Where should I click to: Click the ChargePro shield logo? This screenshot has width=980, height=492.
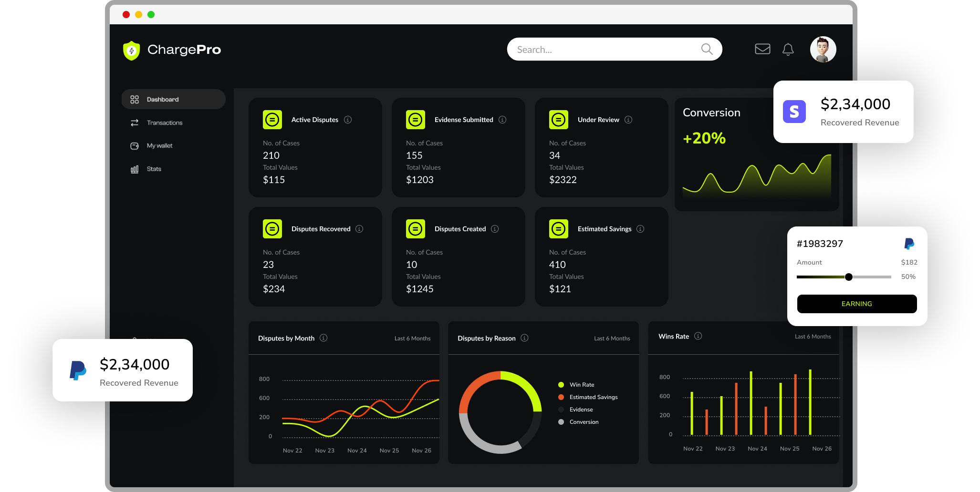point(131,50)
